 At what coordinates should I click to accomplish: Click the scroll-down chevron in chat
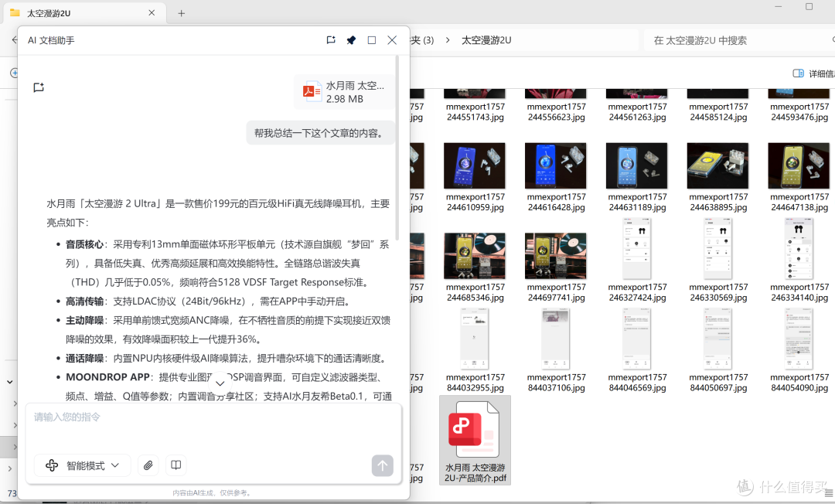(x=220, y=382)
